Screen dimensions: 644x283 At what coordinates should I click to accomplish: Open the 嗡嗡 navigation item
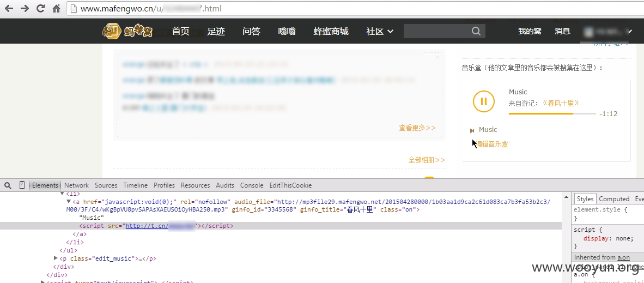[287, 31]
